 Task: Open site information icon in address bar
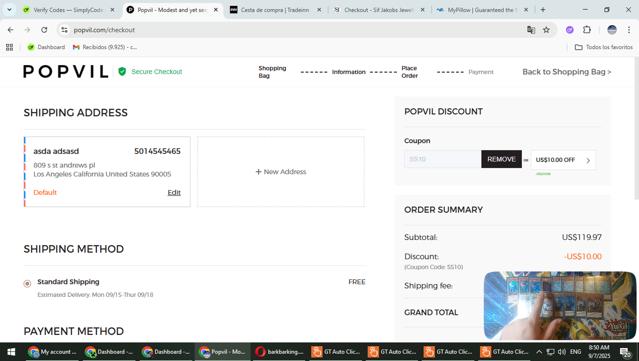(64, 30)
